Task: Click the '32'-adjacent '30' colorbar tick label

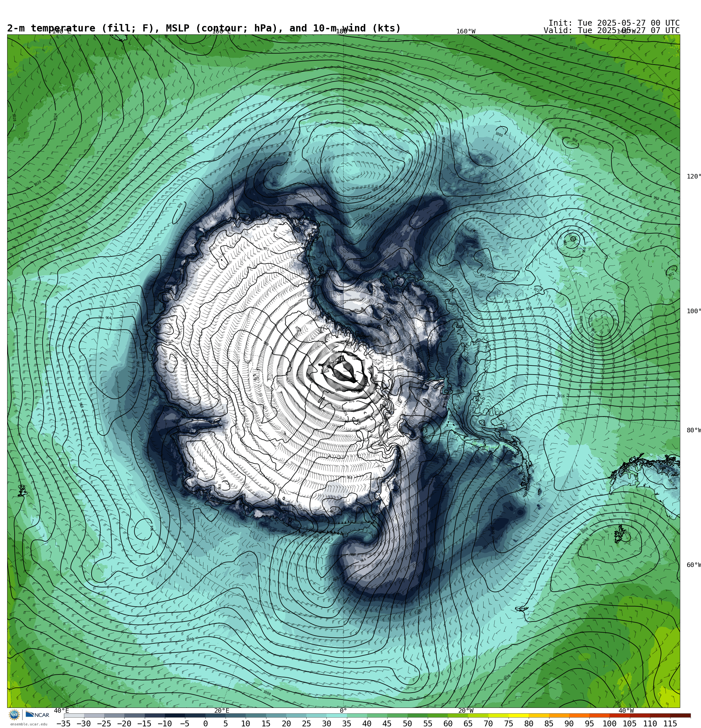Action: pyautogui.click(x=326, y=723)
